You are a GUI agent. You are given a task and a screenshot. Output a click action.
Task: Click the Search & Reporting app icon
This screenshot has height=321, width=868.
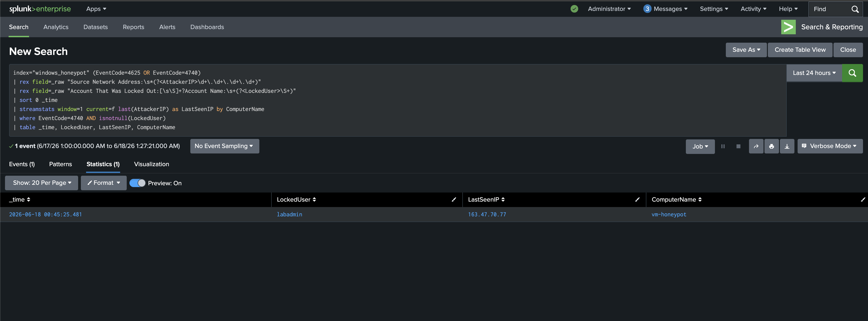788,27
